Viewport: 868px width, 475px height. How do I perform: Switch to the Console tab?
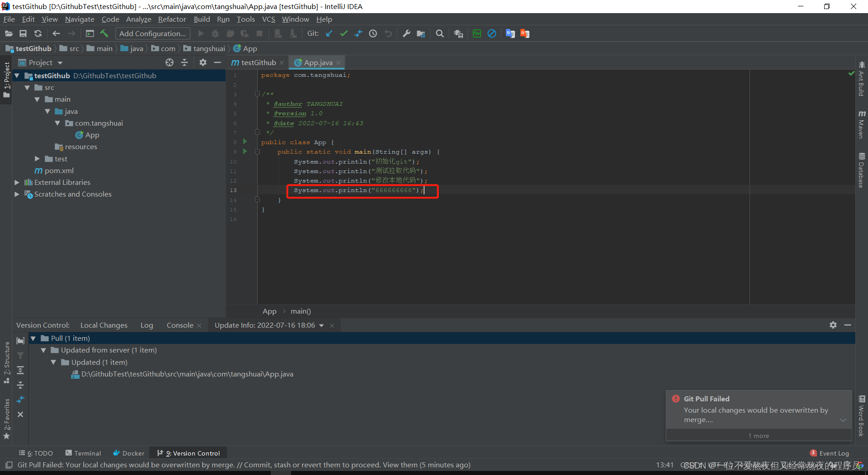click(x=180, y=325)
